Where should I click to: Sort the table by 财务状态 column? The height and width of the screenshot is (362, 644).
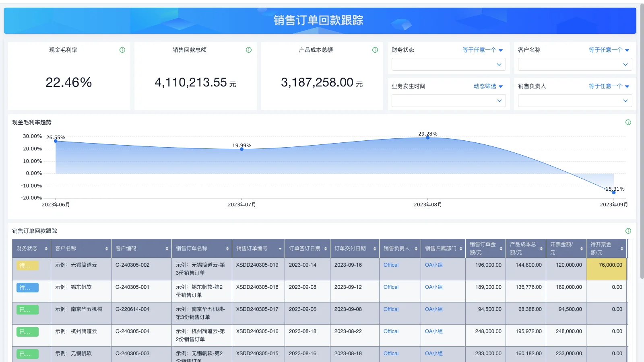point(45,248)
